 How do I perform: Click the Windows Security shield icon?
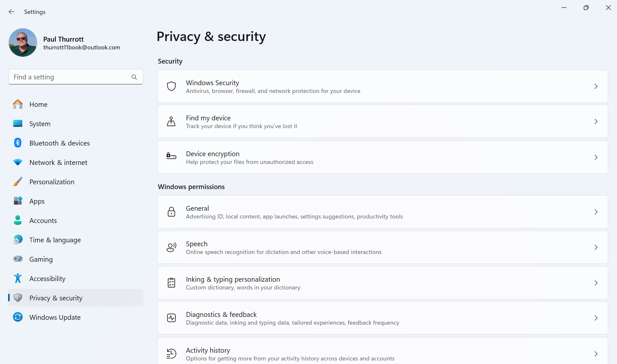point(171,86)
